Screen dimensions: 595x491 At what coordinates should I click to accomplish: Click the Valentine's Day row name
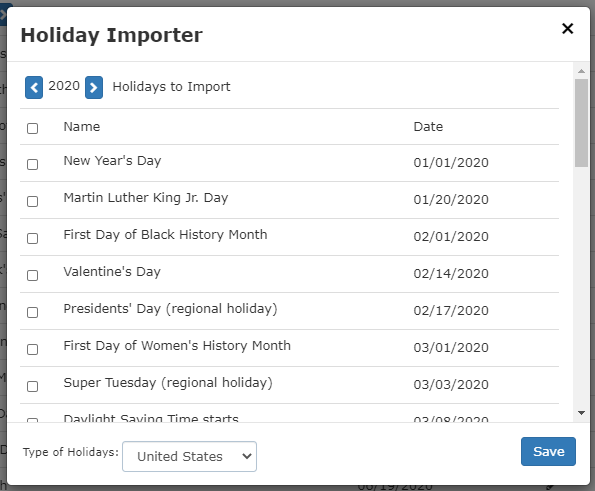[112, 272]
